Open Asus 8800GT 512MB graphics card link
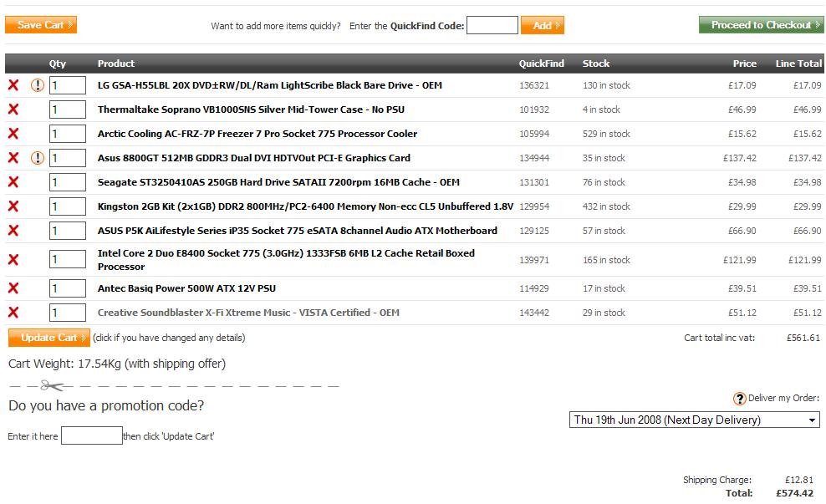The width and height of the screenshot is (826, 504). click(x=254, y=158)
